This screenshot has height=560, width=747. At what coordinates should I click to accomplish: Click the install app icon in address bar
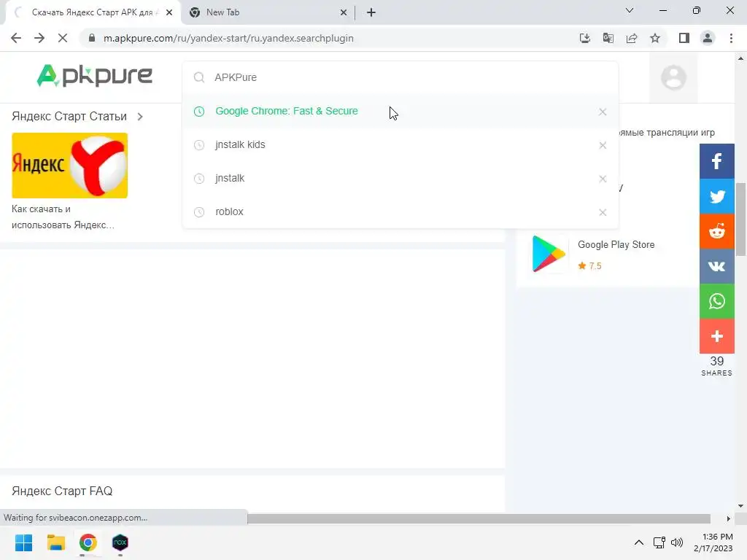(584, 38)
